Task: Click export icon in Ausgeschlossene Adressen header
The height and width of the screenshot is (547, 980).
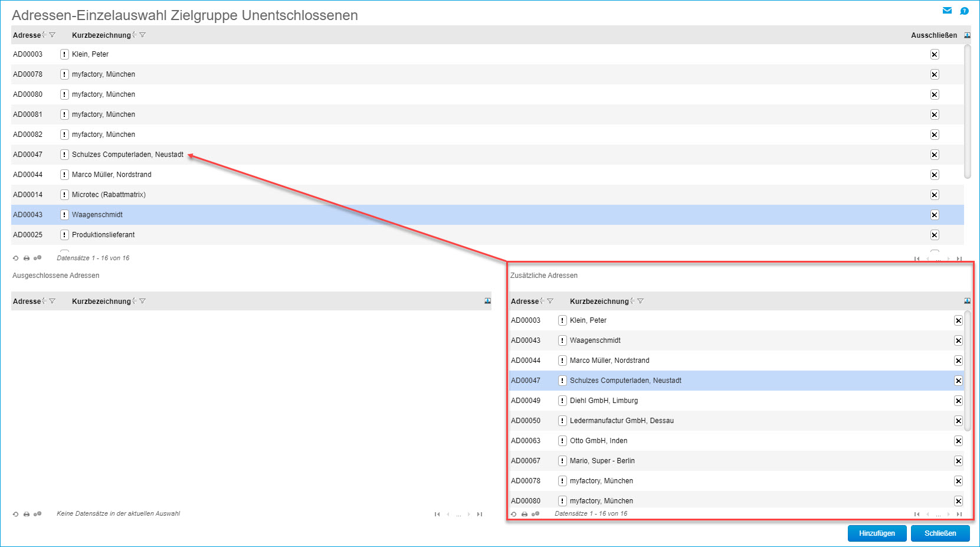Action: [x=487, y=301]
